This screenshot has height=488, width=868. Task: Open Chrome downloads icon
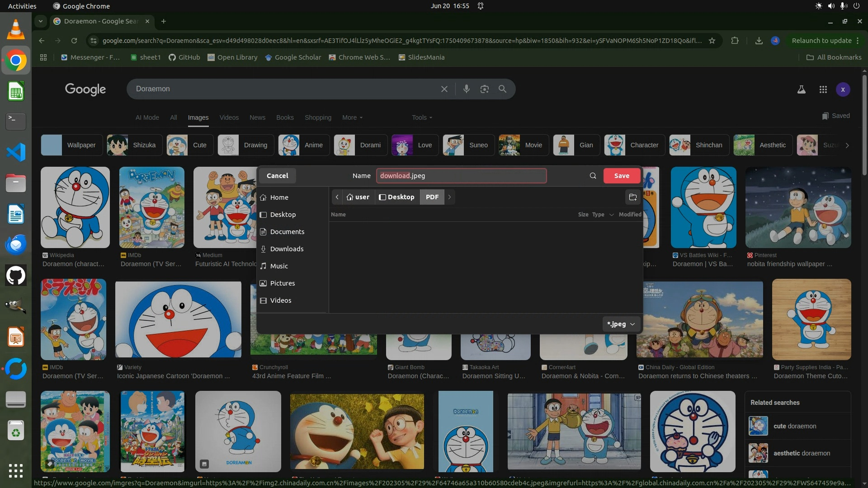(759, 41)
